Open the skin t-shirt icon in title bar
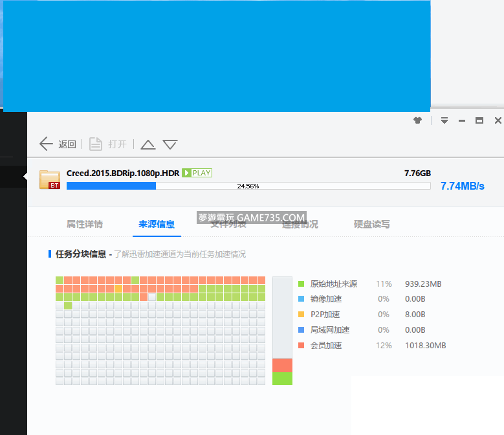 [417, 120]
